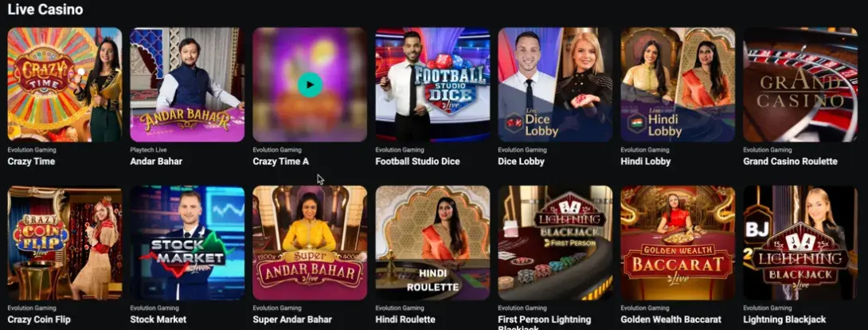The height and width of the screenshot is (330, 868).
Task: Open the Lightning Blackjack thumbnail
Action: 800,242
